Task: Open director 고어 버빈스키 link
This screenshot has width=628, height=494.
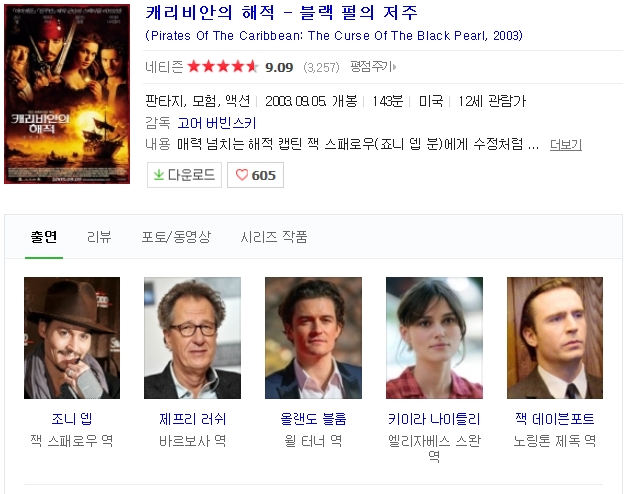Action: coord(217,123)
